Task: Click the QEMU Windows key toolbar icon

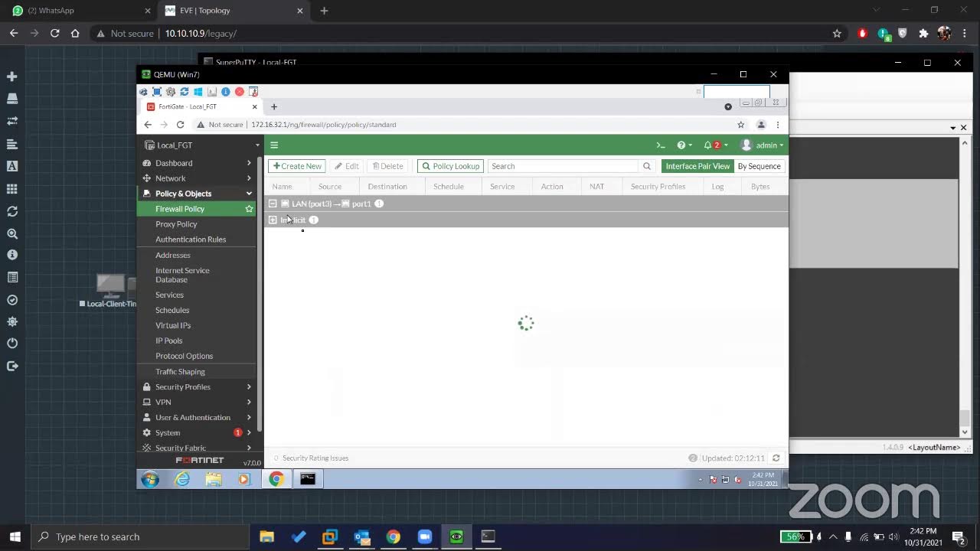Action: (198, 92)
